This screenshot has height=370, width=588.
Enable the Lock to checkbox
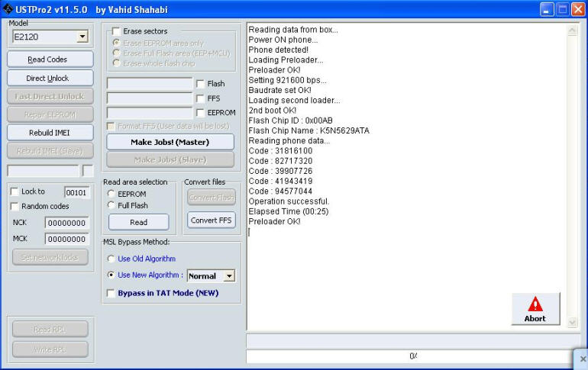pos(15,191)
